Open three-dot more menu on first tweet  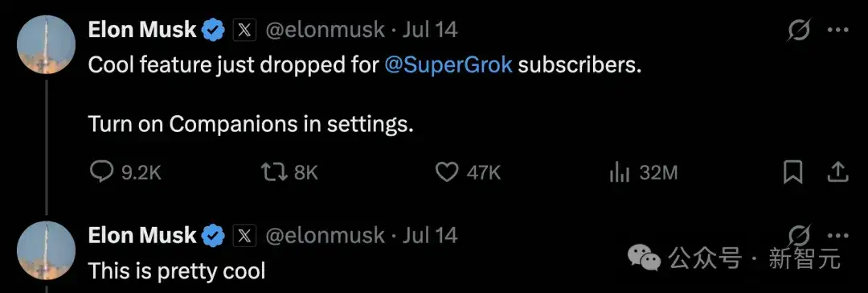pyautogui.click(x=837, y=31)
